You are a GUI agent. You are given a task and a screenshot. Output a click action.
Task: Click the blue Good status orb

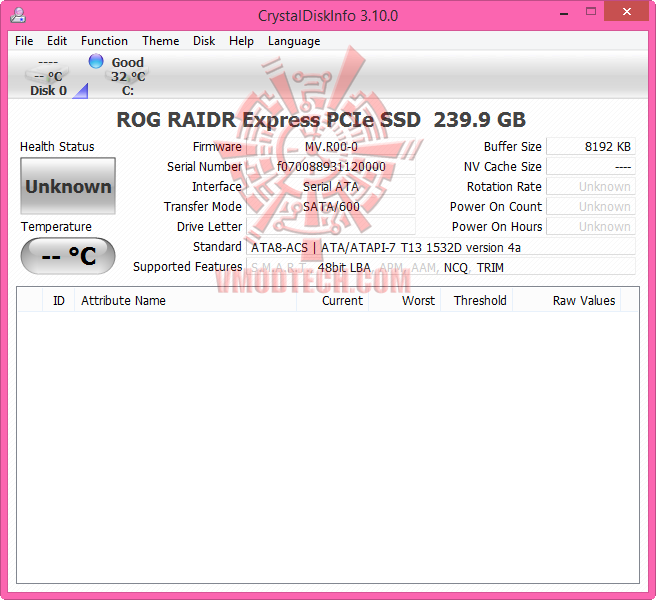tap(96, 61)
